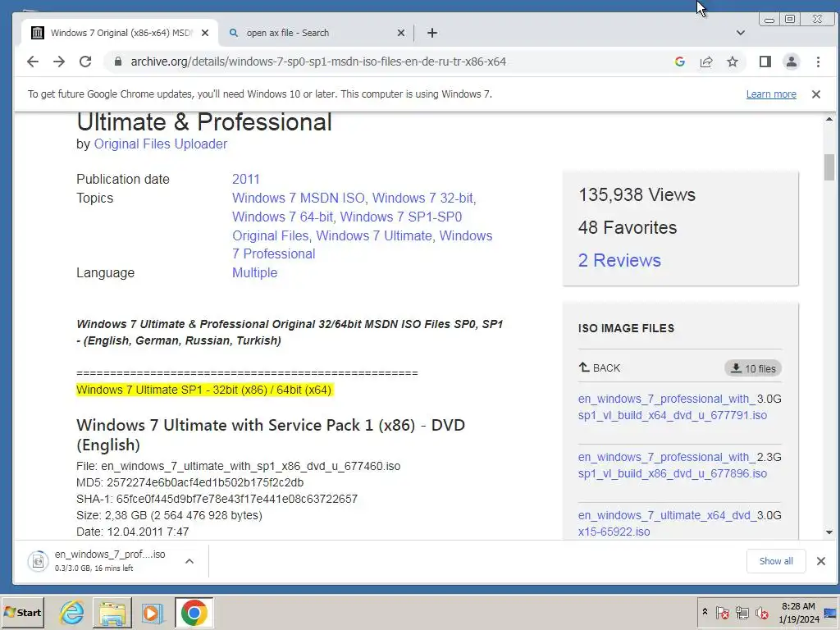Show hidden system tray icons
Screen dimensions: 840x630
705,612
